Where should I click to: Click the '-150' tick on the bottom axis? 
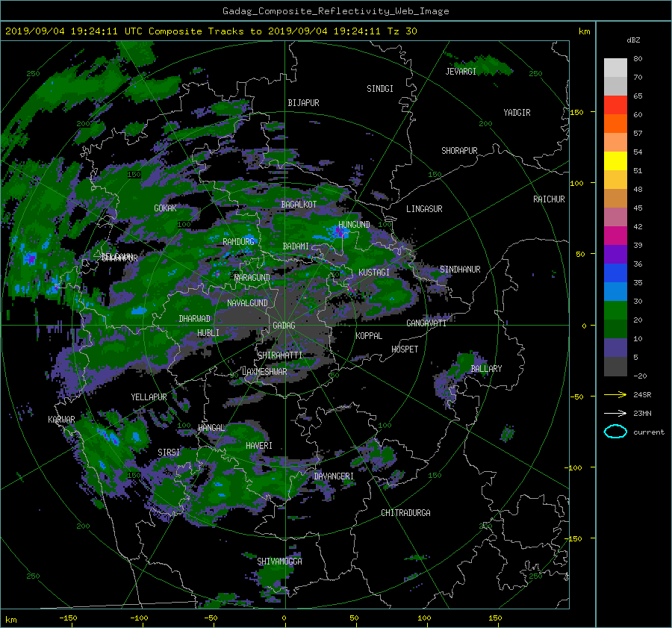click(68, 618)
